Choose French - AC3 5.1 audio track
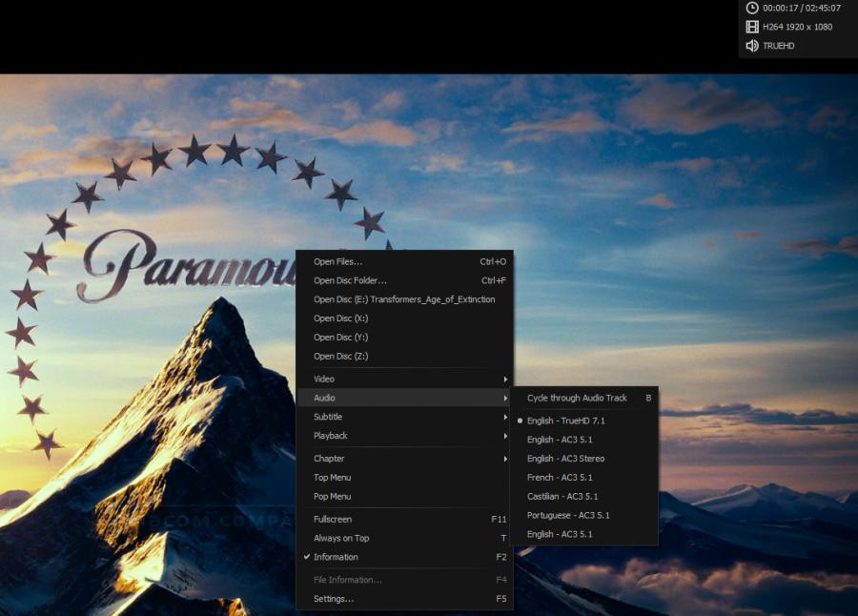Image resolution: width=858 pixels, height=616 pixels. pyautogui.click(x=560, y=478)
